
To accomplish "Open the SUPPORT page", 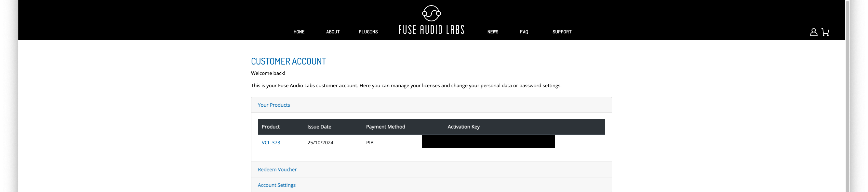I will coord(562,32).
